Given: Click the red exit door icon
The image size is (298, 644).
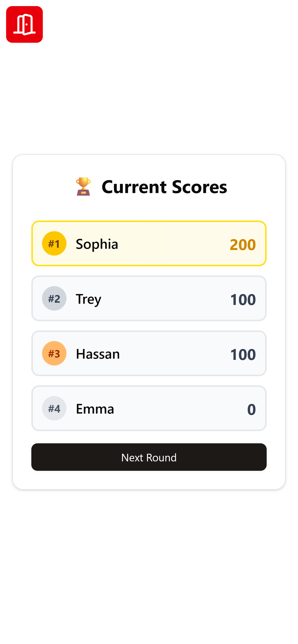Looking at the screenshot, I should 24,24.
